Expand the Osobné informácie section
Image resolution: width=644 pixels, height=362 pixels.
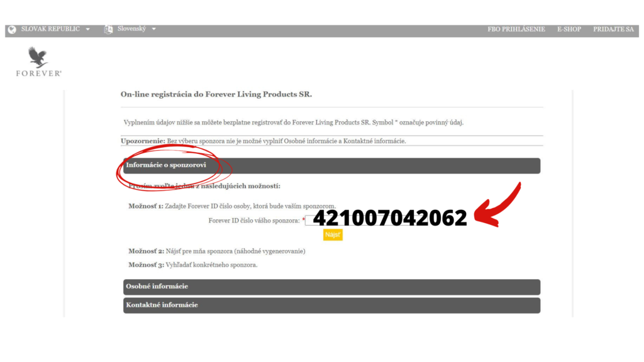[331, 287]
